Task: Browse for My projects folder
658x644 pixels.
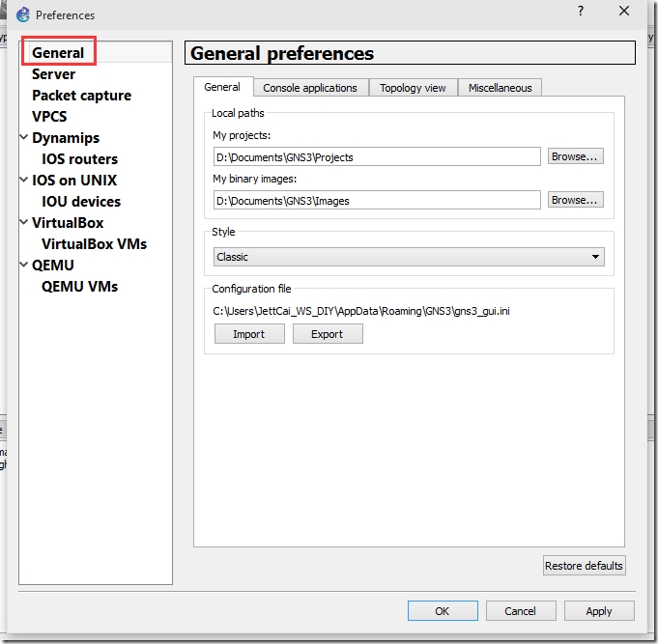Action: coord(575,156)
